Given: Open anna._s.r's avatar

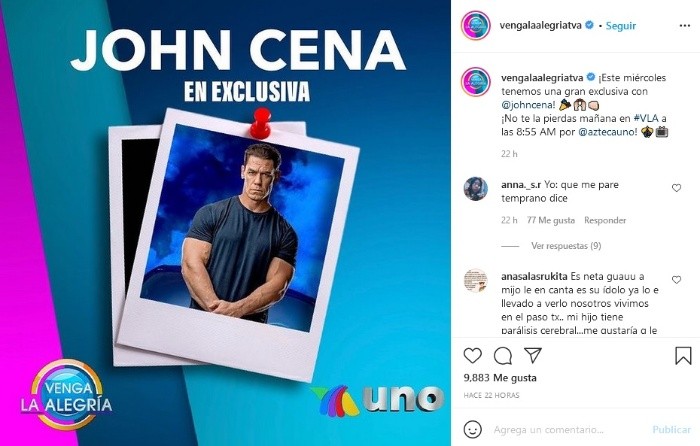Looking at the screenshot, I should 475,189.
